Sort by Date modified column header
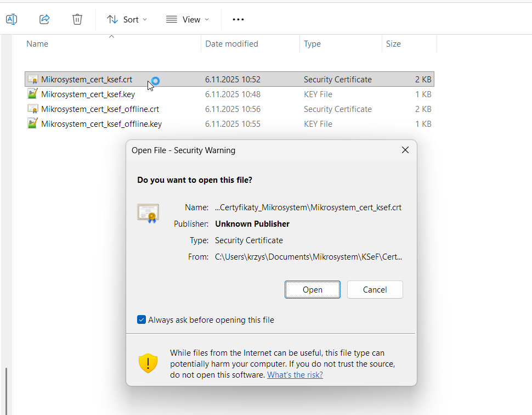This screenshot has height=415, width=532. (x=231, y=44)
